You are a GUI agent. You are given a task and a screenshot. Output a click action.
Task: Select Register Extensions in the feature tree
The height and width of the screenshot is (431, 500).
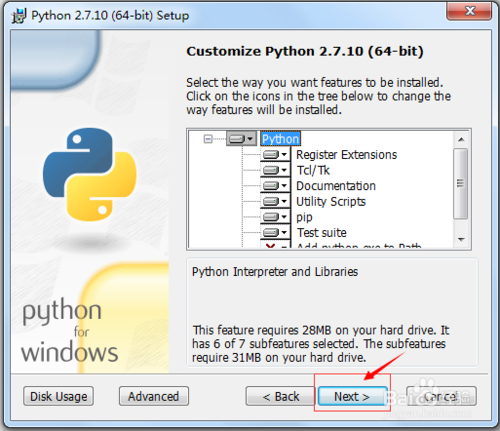point(346,155)
